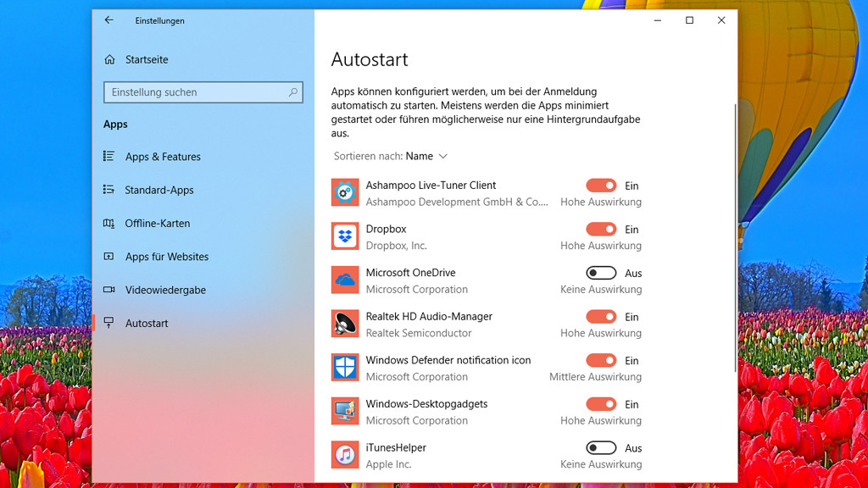Click the Mittlere Auswirkung label
This screenshot has width=868, height=488.
click(596, 377)
